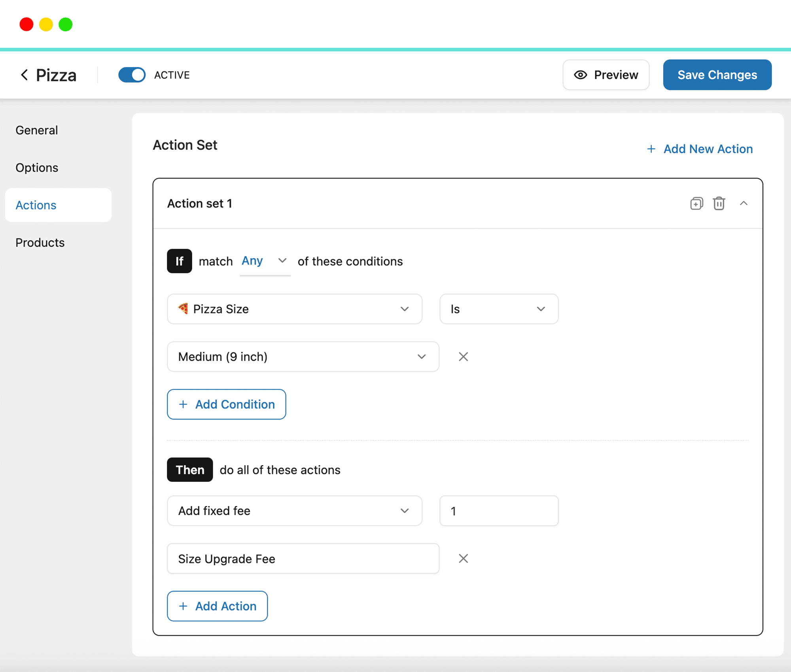791x672 pixels.
Task: Focus the Size Upgrade Fee text field
Action: (303, 559)
